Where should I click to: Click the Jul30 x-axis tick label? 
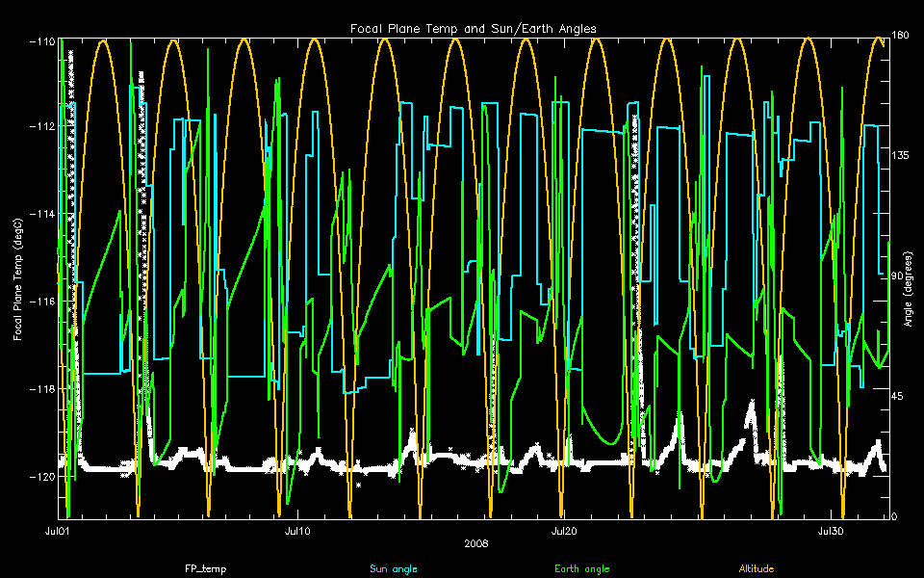(831, 532)
